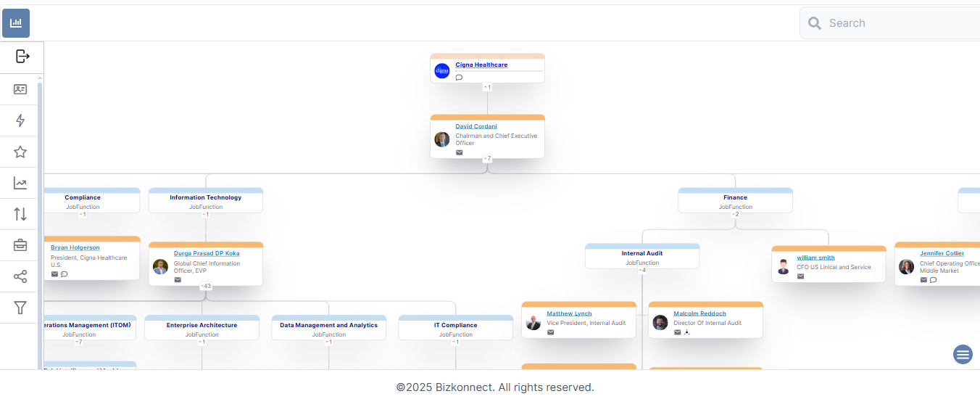Open the filter funnel icon in sidebar
The image size is (980, 399).
click(20, 308)
